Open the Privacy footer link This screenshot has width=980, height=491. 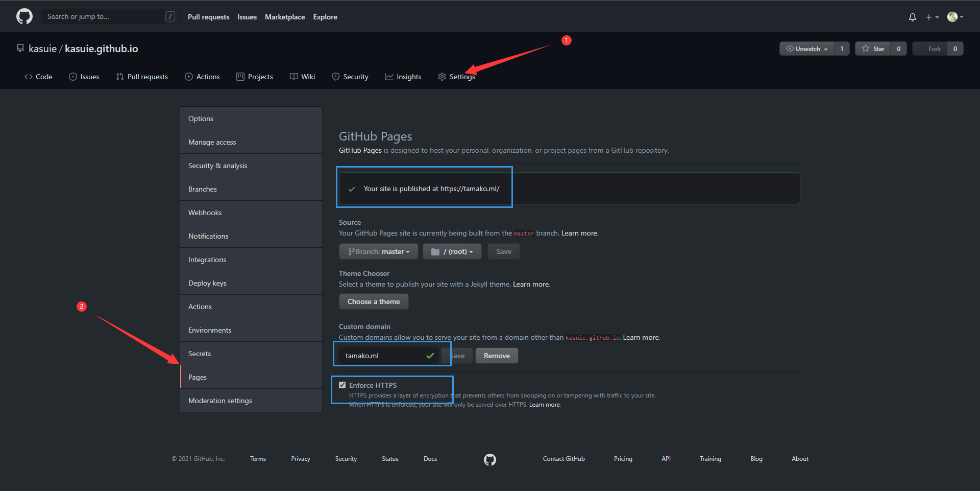(301, 459)
